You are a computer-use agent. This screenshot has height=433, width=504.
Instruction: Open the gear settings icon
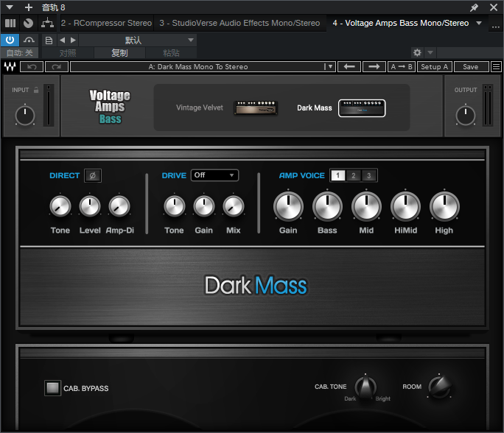pos(417,52)
